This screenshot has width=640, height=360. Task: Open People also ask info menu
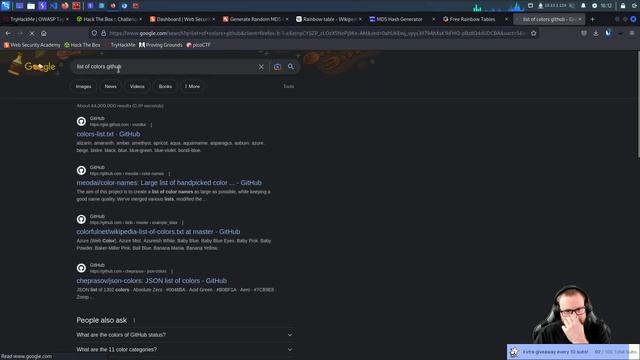tap(134, 320)
